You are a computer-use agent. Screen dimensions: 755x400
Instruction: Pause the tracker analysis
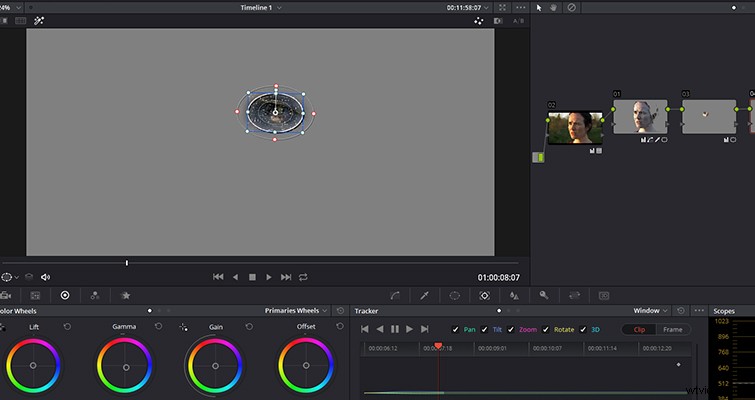pos(395,329)
